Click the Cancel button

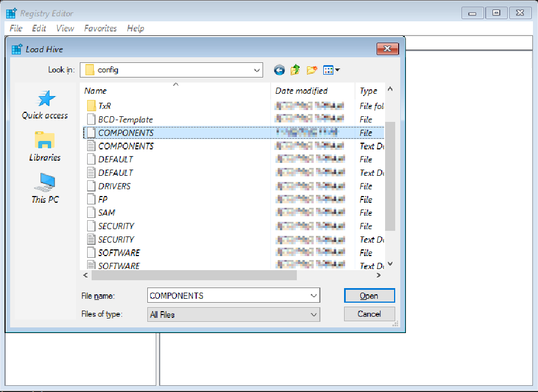point(369,314)
